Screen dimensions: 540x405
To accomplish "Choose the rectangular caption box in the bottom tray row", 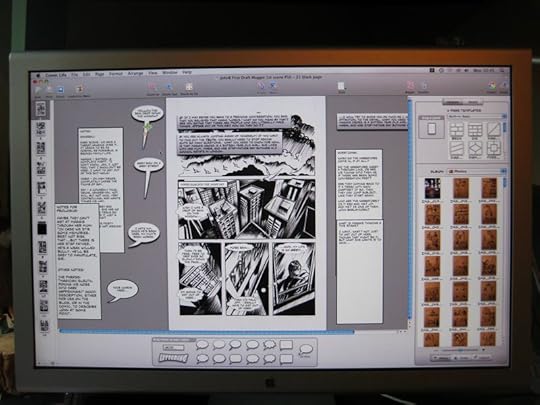I will [286, 359].
